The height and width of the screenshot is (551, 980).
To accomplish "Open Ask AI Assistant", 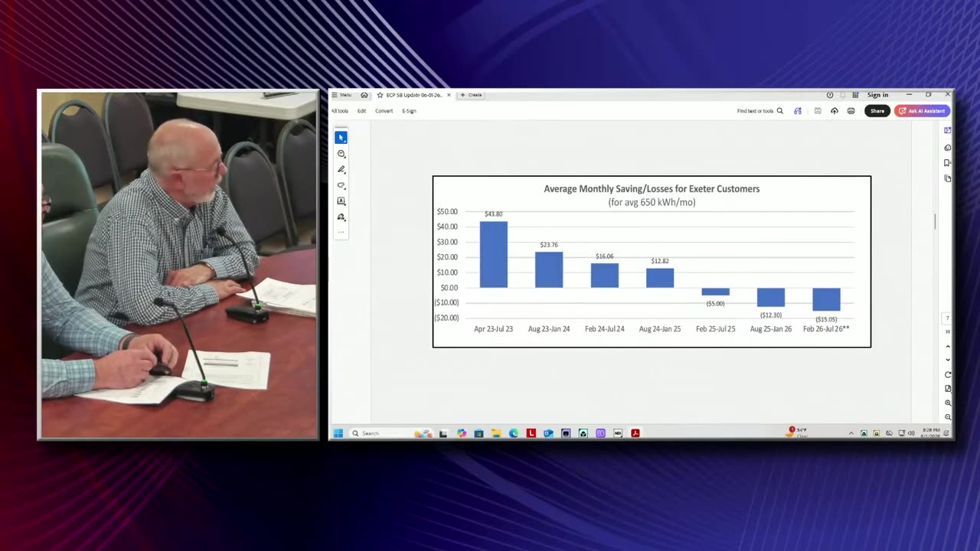I will click(922, 111).
